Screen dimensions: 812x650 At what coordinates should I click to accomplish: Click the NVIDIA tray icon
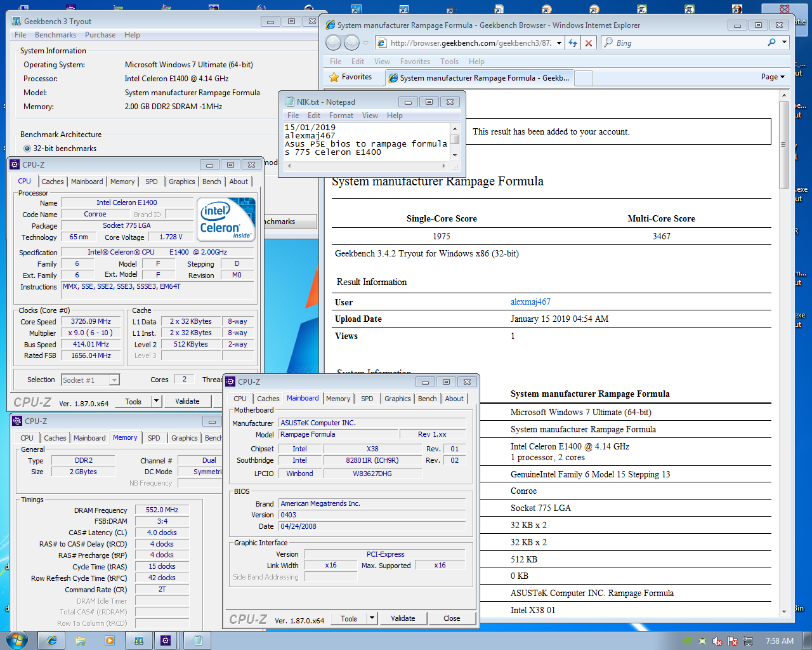click(x=688, y=641)
